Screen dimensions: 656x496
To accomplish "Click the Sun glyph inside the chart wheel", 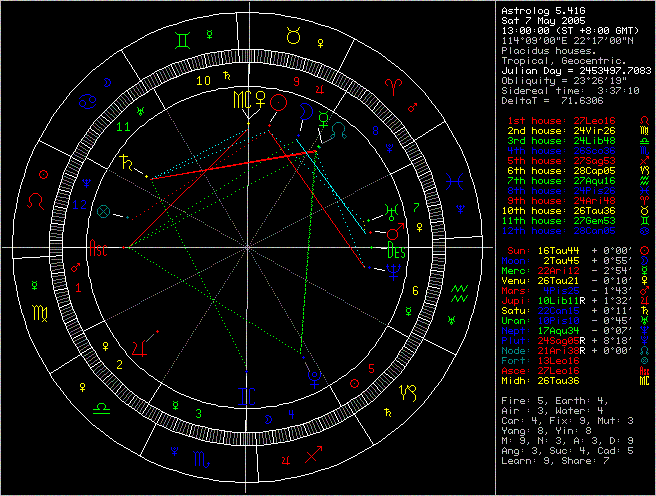I will click(281, 103).
